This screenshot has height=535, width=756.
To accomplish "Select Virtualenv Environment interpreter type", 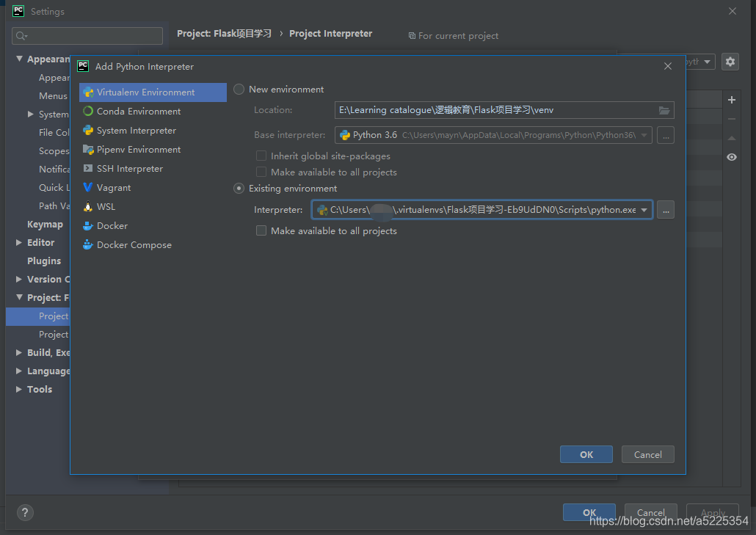I will click(153, 92).
